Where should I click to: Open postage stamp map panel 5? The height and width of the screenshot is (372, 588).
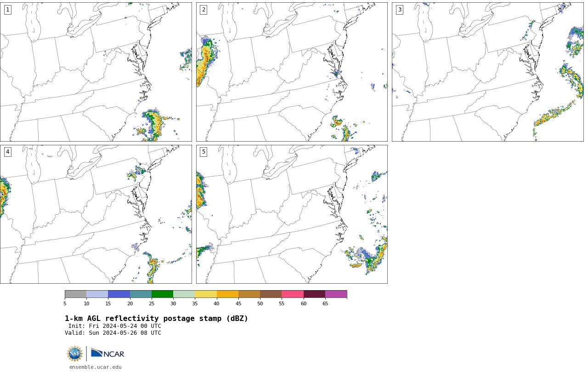pyautogui.click(x=292, y=214)
